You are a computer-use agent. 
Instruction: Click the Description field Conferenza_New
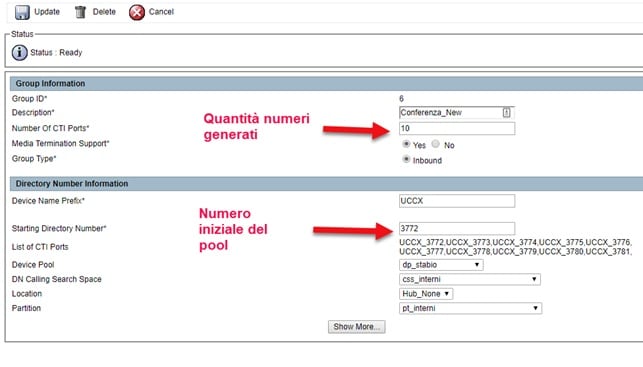(457, 112)
